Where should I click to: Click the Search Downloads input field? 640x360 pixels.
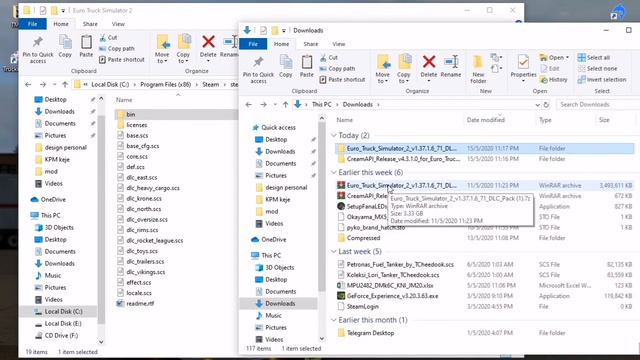click(x=598, y=104)
